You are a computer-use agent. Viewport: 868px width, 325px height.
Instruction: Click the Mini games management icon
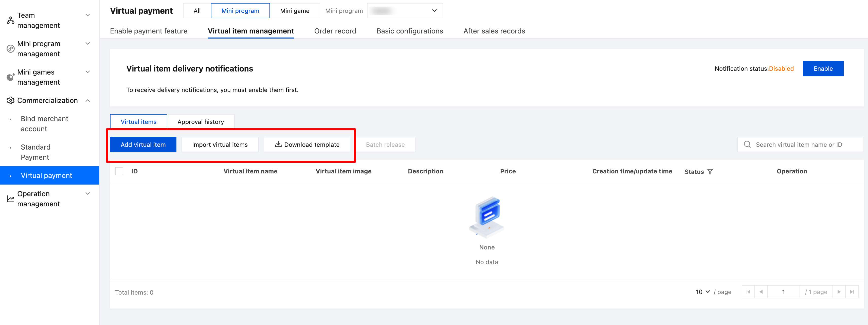[10, 77]
